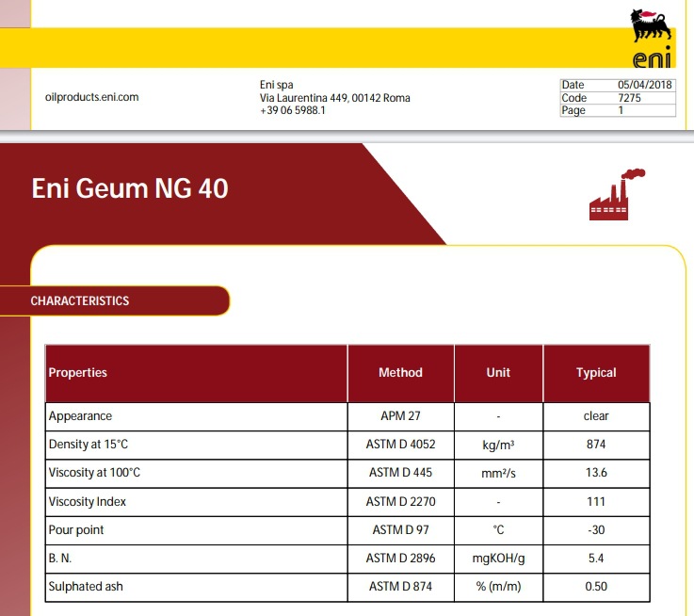Click the pour point value -30
This screenshot has width=694, height=616.
click(x=596, y=530)
